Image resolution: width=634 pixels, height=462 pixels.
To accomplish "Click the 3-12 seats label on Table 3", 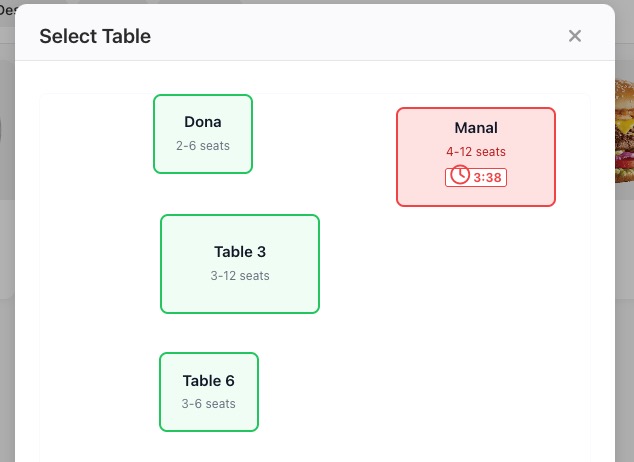I will tap(240, 276).
